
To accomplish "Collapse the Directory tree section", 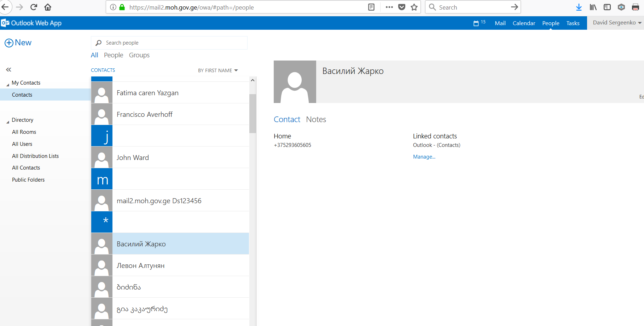I will point(8,122).
